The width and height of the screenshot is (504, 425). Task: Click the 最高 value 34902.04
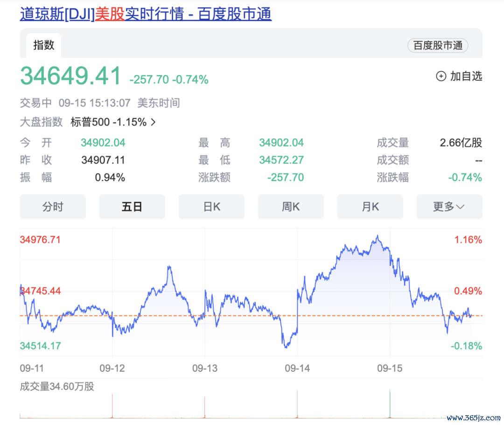[x=281, y=142]
